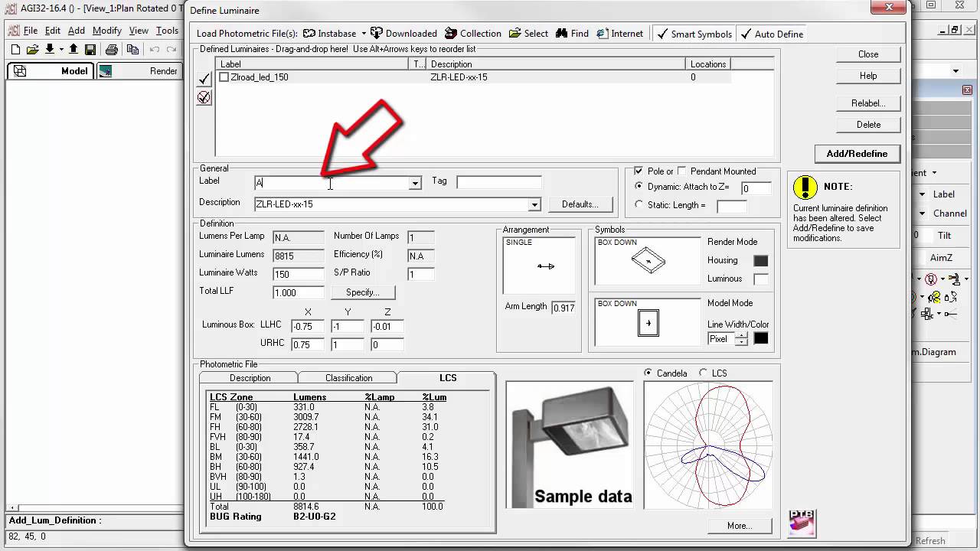Open the Edit menu in AGI32

click(53, 31)
